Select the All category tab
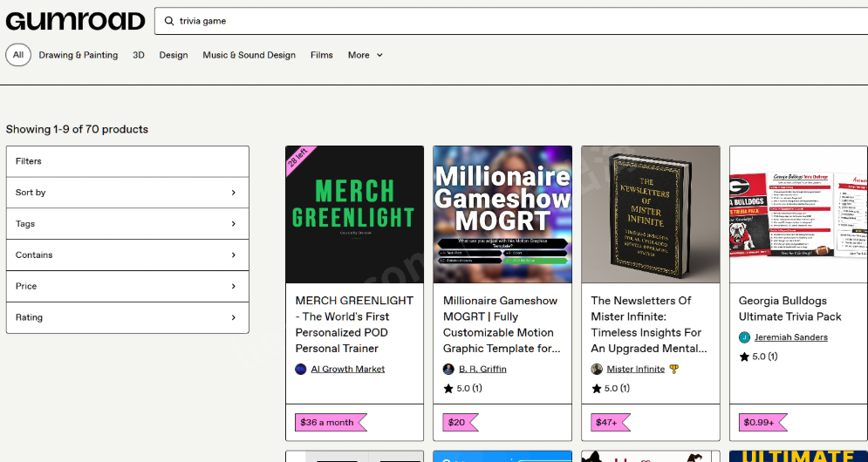This screenshot has height=462, width=868. click(x=18, y=55)
